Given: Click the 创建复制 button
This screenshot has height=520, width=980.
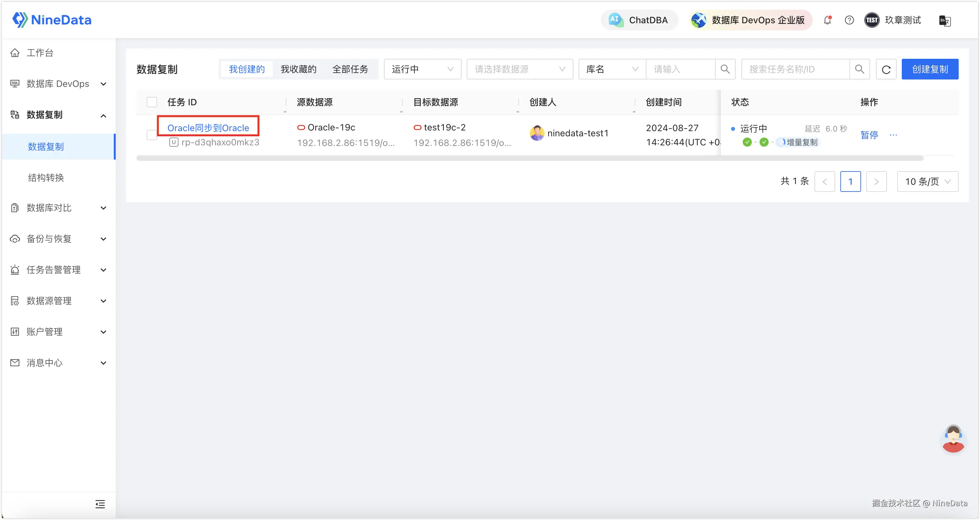Looking at the screenshot, I should click(x=929, y=69).
